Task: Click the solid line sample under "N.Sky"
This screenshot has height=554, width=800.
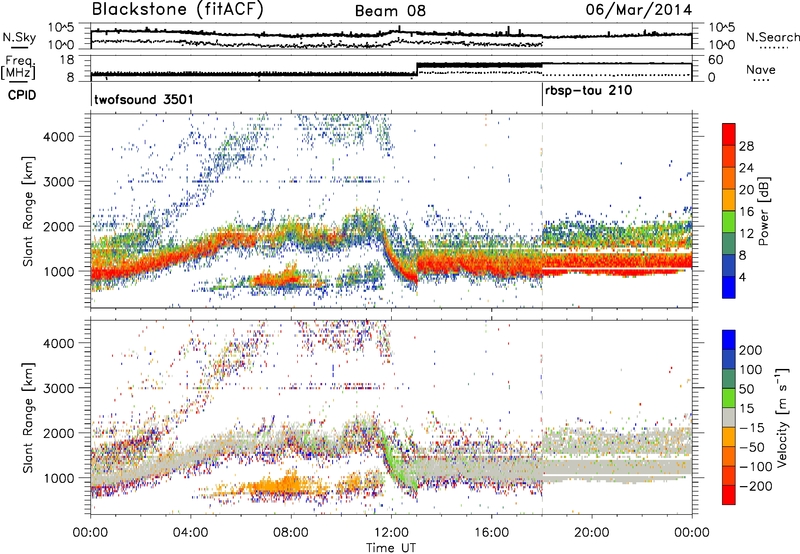Action: tap(19, 47)
